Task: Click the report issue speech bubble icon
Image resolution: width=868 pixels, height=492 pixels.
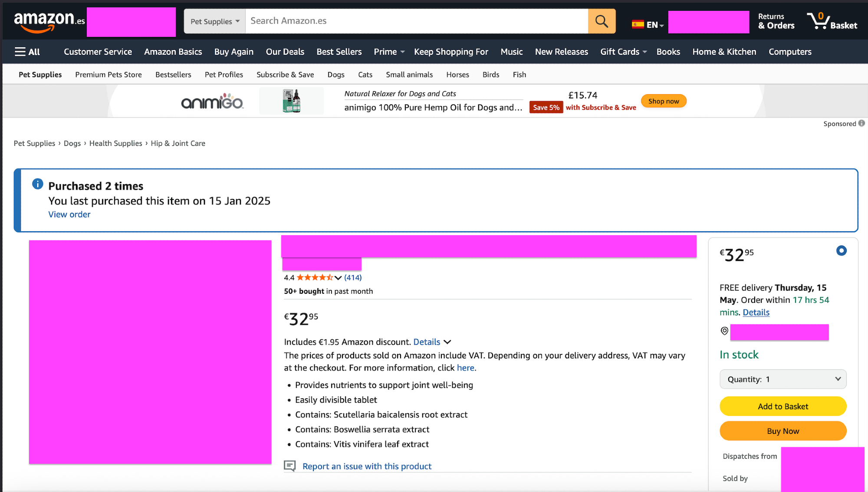Action: (x=289, y=466)
